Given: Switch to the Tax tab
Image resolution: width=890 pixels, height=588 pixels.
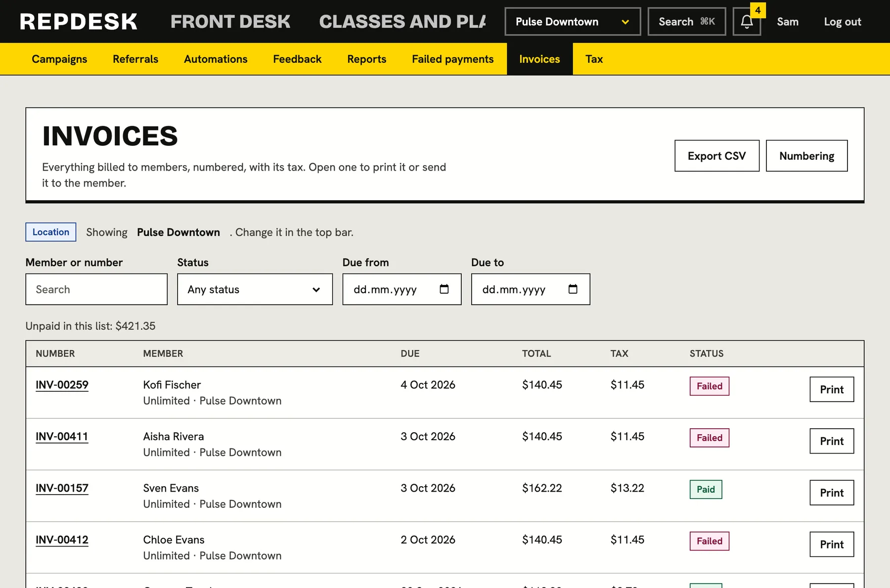Looking at the screenshot, I should (594, 59).
